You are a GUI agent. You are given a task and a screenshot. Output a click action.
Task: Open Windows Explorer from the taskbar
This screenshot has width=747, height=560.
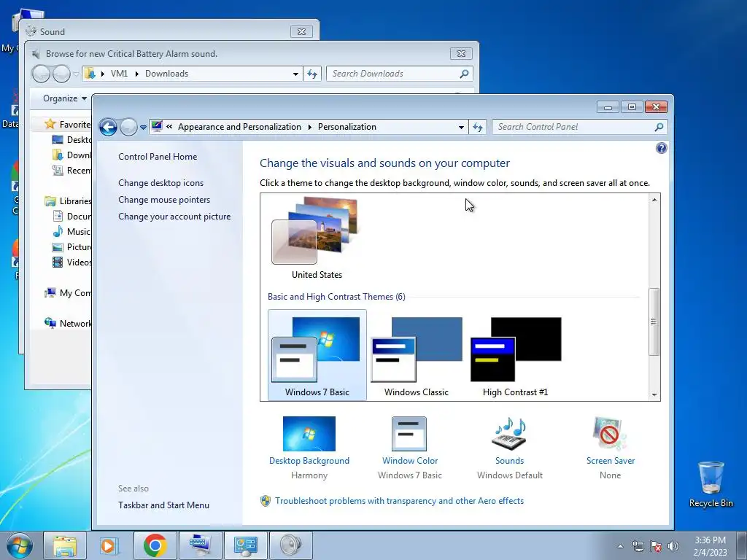64,545
